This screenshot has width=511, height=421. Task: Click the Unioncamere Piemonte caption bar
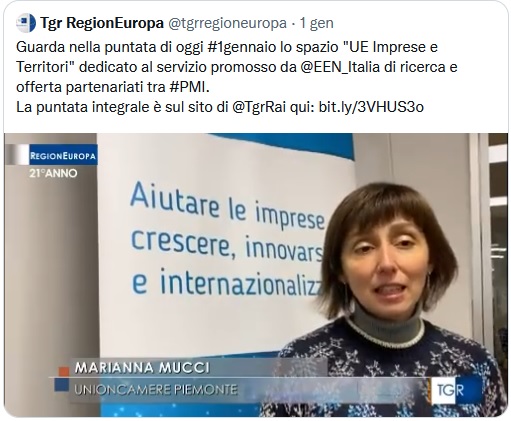tap(156, 389)
